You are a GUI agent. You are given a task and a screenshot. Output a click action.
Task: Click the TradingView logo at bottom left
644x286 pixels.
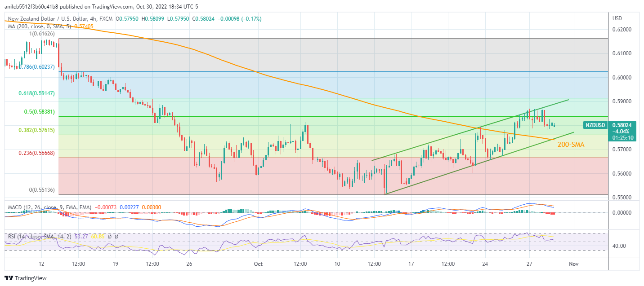[26, 278]
